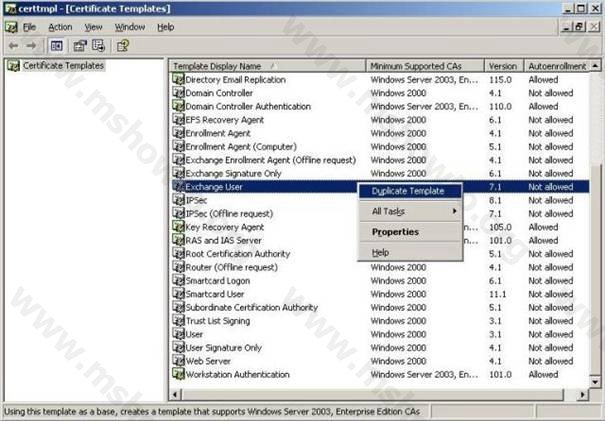Minimize the inner MMC child window
Image resolution: width=605 pixels, height=421 pixels.
566,26
